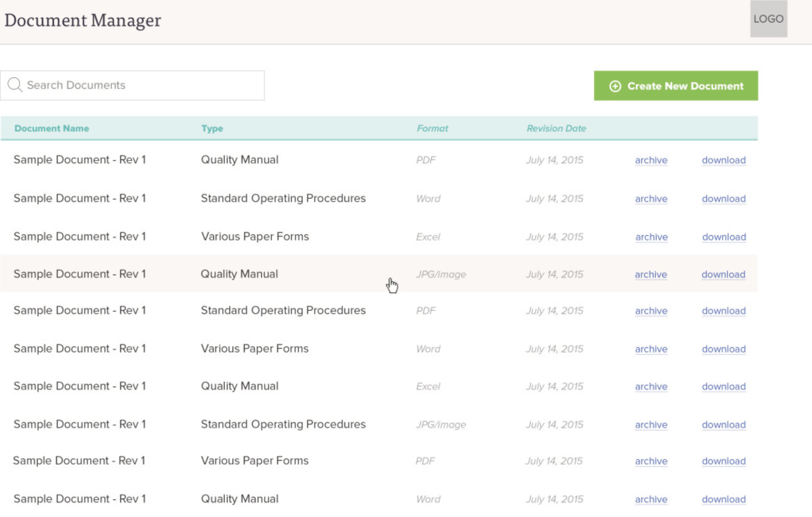Screen dimensions: 812x517
Task: Download the Quality Manual Excel document
Action: click(x=724, y=386)
